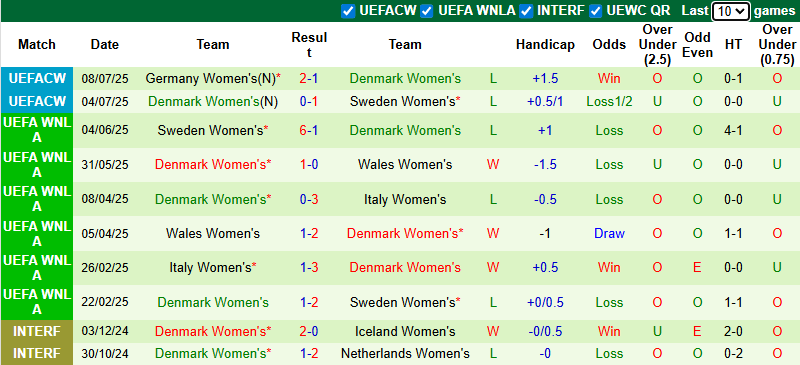The image size is (800, 365).
Task: Click the Handicap column header
Action: pyautogui.click(x=545, y=45)
